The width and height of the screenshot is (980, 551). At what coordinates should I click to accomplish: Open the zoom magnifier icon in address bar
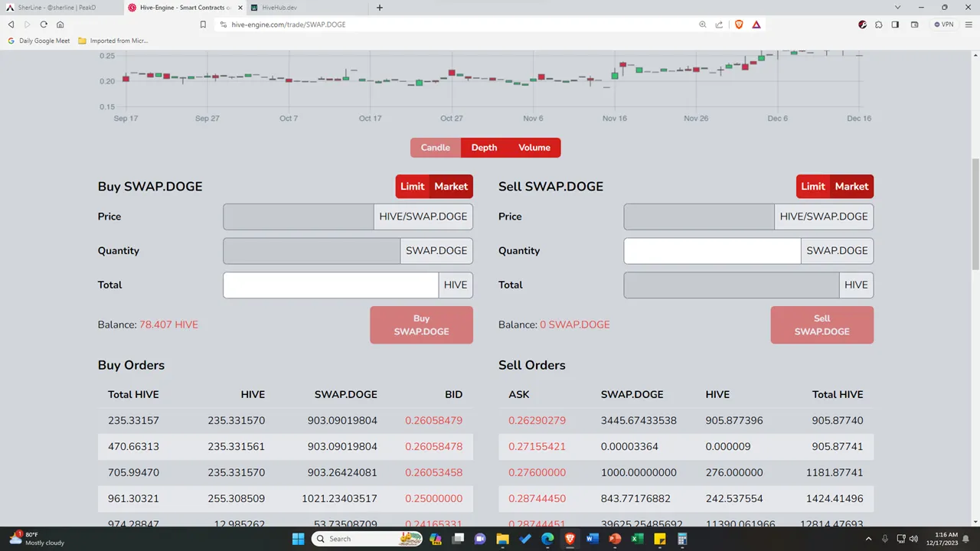(703, 24)
